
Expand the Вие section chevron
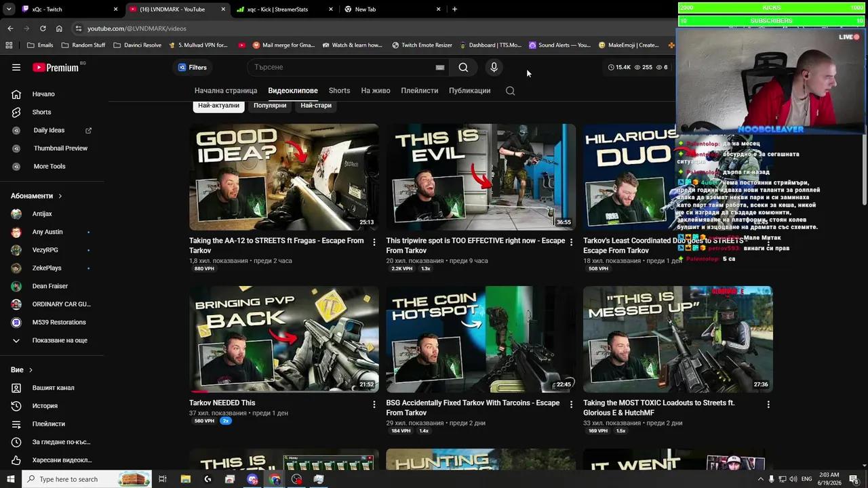[31, 370]
